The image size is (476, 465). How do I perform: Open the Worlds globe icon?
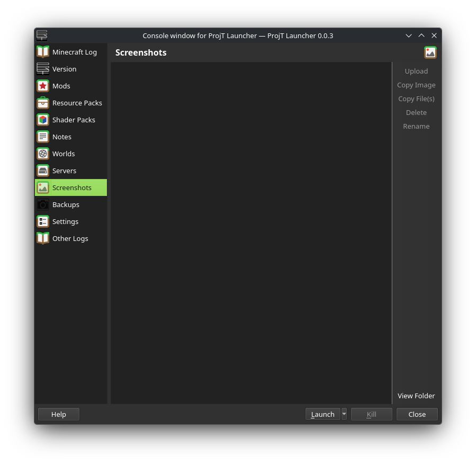pos(43,153)
